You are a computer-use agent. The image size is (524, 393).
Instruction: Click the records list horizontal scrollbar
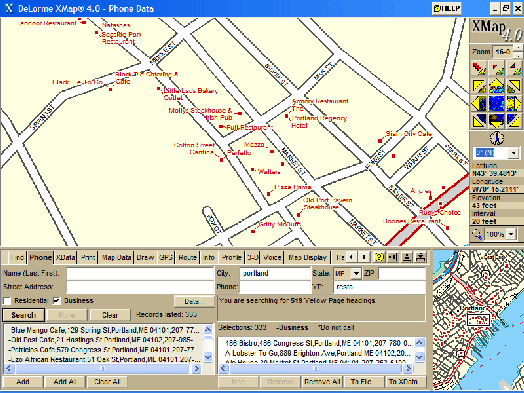[103, 368]
